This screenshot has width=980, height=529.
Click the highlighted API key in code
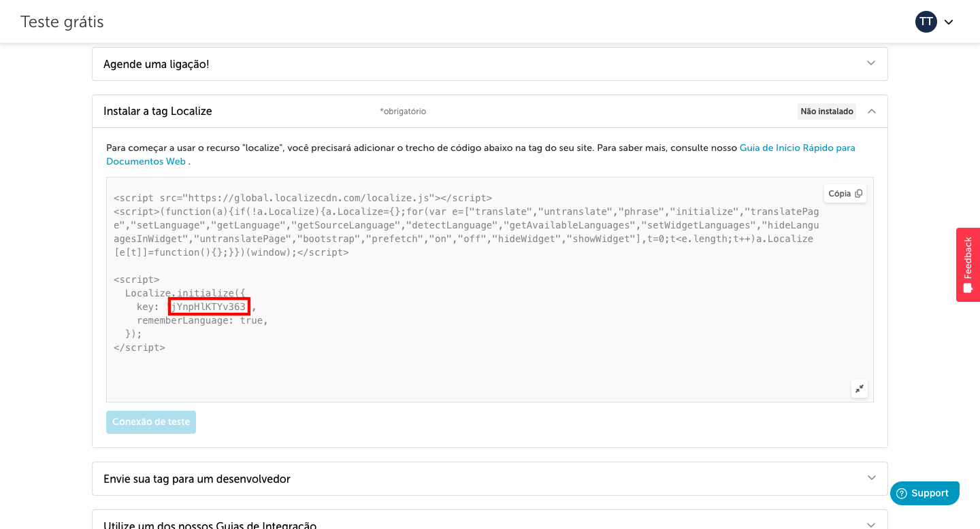[209, 307]
